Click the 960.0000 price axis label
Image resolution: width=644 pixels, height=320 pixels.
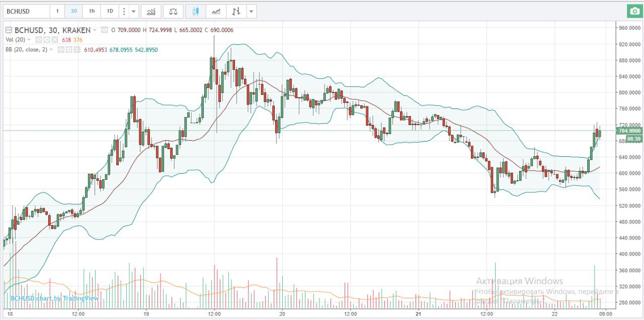tap(630, 28)
